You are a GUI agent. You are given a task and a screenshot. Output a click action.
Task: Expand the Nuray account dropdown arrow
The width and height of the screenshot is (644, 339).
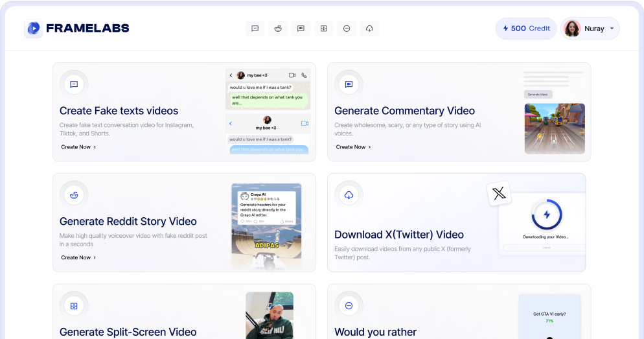coord(612,29)
